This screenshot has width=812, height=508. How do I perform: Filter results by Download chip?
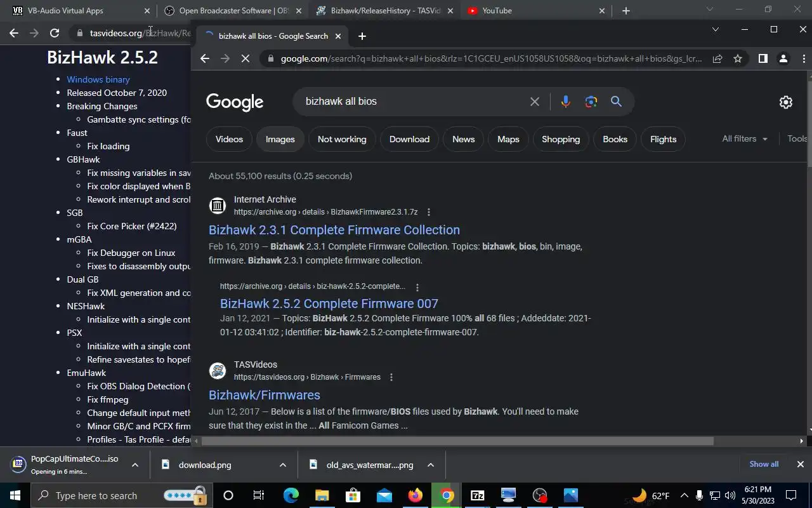click(409, 139)
